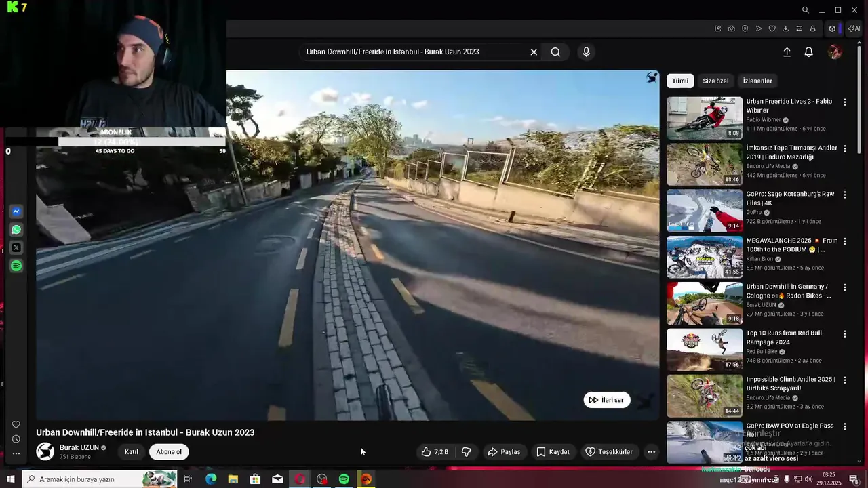Open options menu for GoPro RAW POV video
The height and width of the screenshot is (488, 868).
tap(844, 426)
